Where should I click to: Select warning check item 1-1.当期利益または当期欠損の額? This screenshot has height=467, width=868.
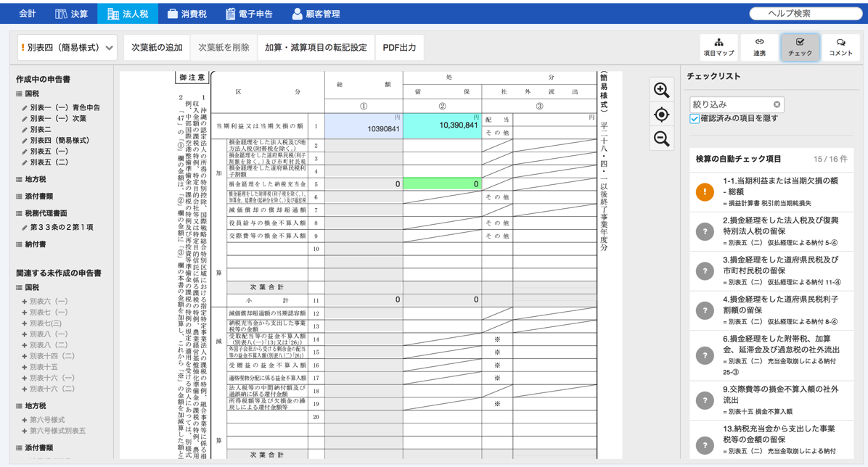[771, 191]
